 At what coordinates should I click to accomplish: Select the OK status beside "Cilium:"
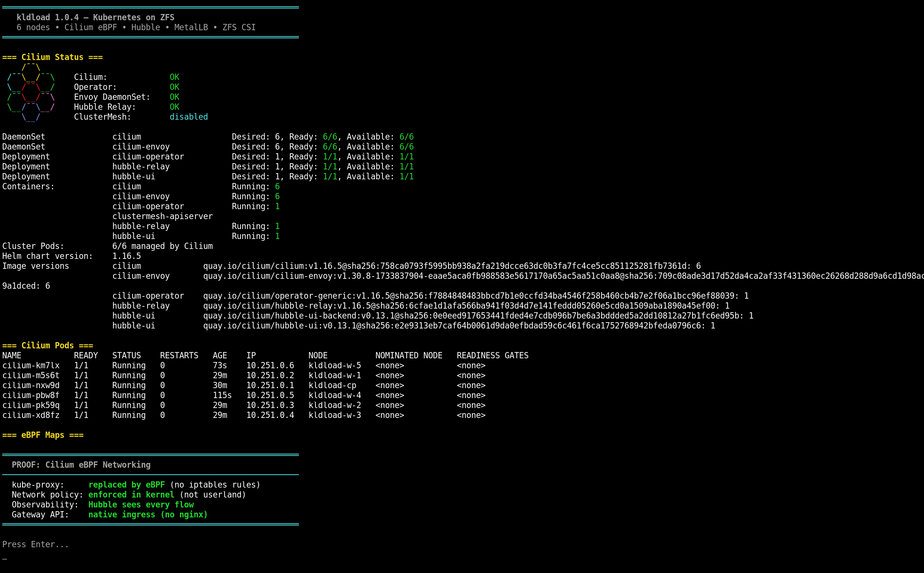pos(174,77)
